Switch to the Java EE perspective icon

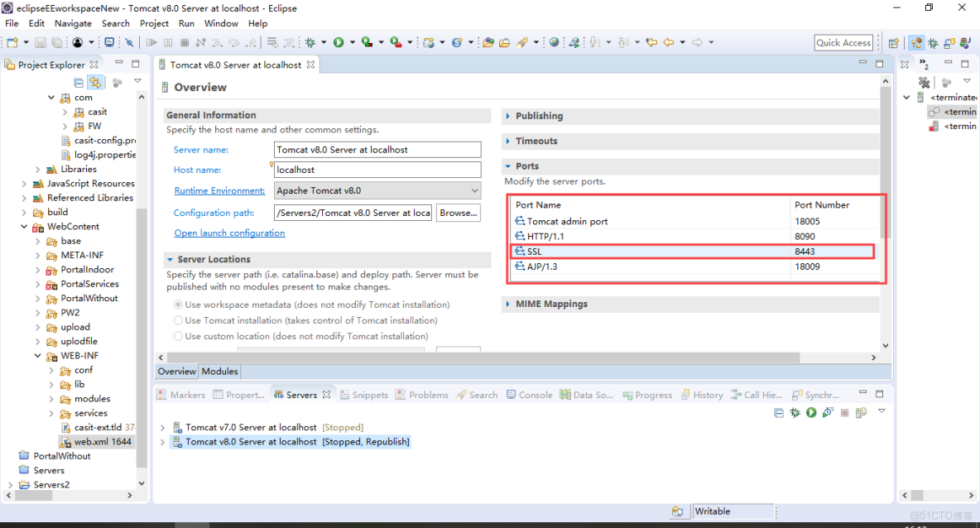tap(916, 43)
